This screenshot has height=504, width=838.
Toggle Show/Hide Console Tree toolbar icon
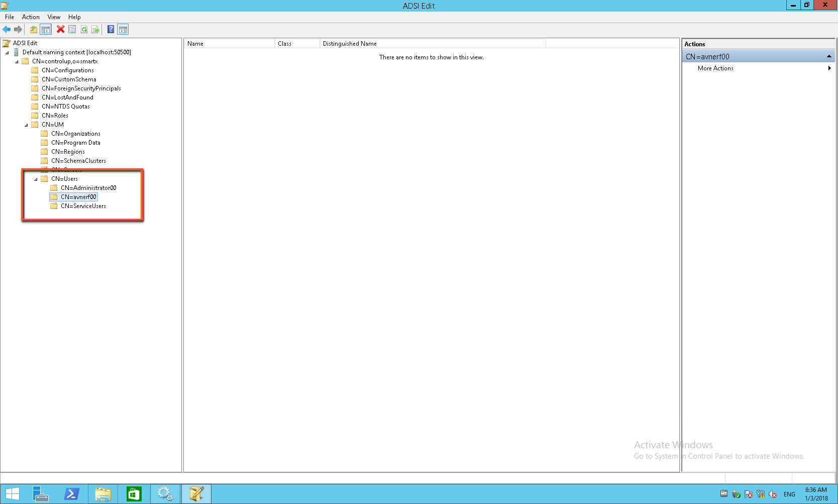46,30
